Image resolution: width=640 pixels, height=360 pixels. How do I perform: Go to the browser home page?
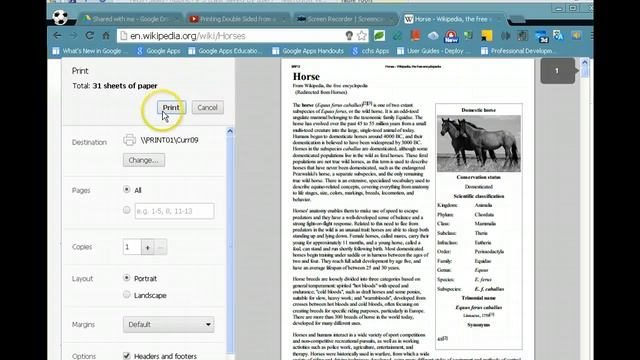tap(106, 36)
